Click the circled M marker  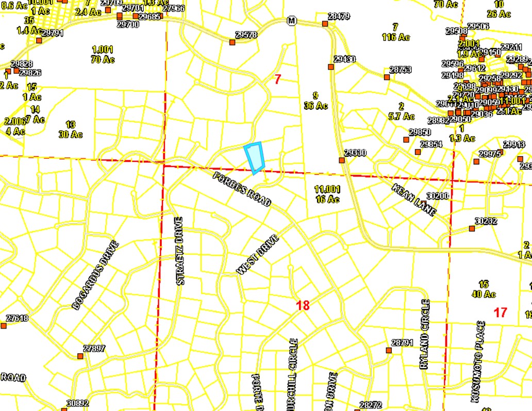tap(292, 21)
